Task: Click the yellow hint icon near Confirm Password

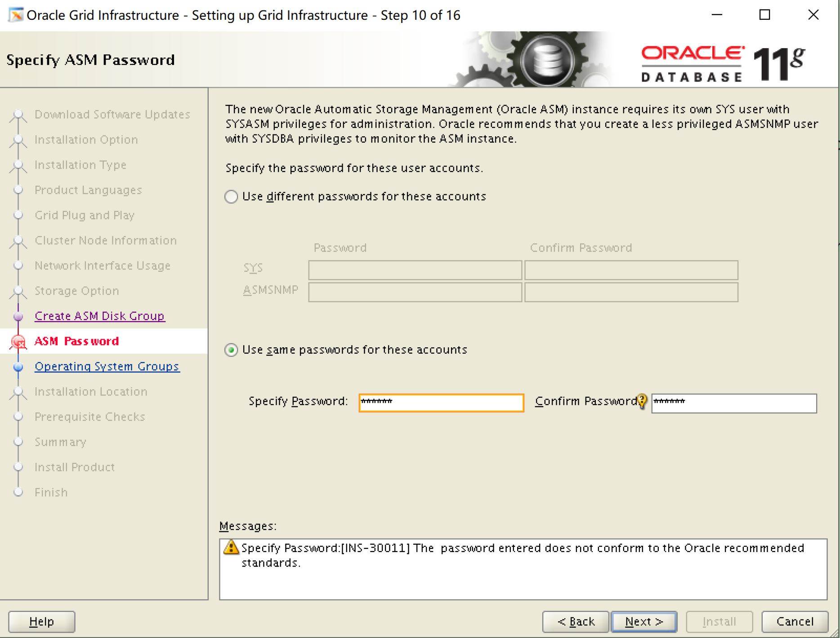Action: [x=642, y=401]
